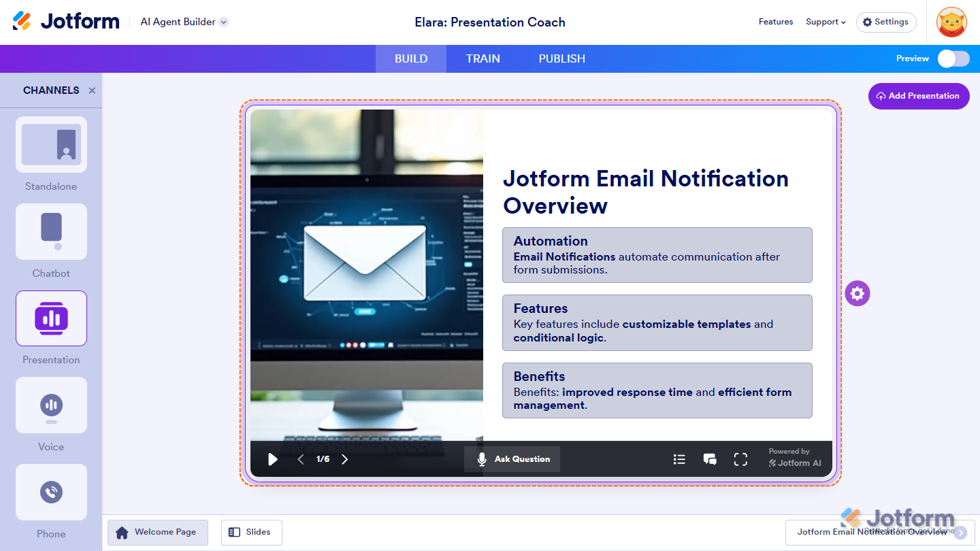The width and height of the screenshot is (980, 551).
Task: Select the Chatbot channel
Action: [51, 241]
